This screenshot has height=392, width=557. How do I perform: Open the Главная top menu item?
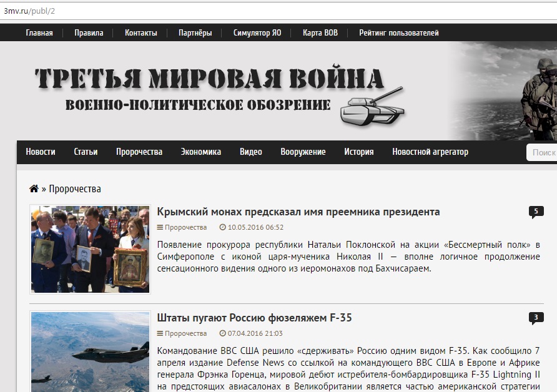[39, 33]
